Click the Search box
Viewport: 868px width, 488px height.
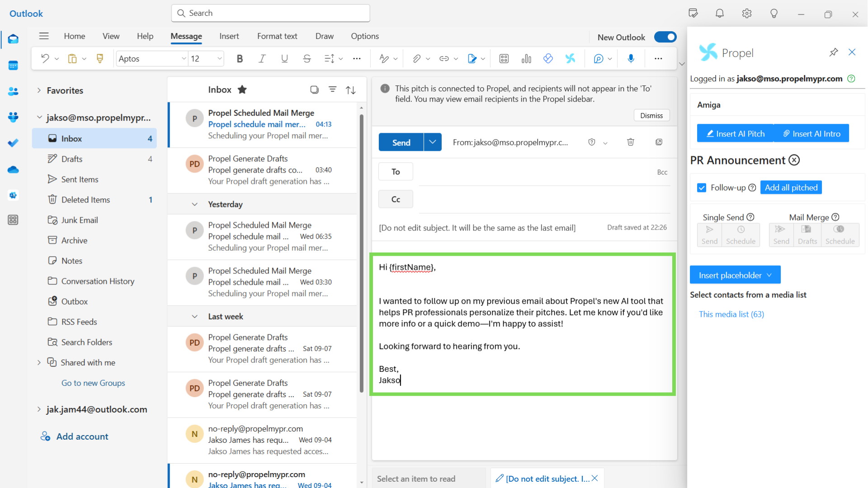pyautogui.click(x=270, y=13)
